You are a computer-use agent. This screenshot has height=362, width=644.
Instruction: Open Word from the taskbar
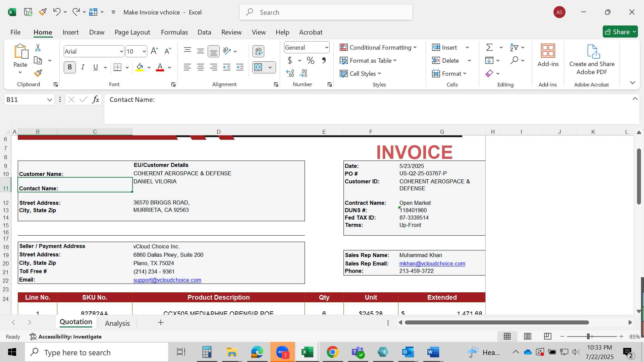433,352
